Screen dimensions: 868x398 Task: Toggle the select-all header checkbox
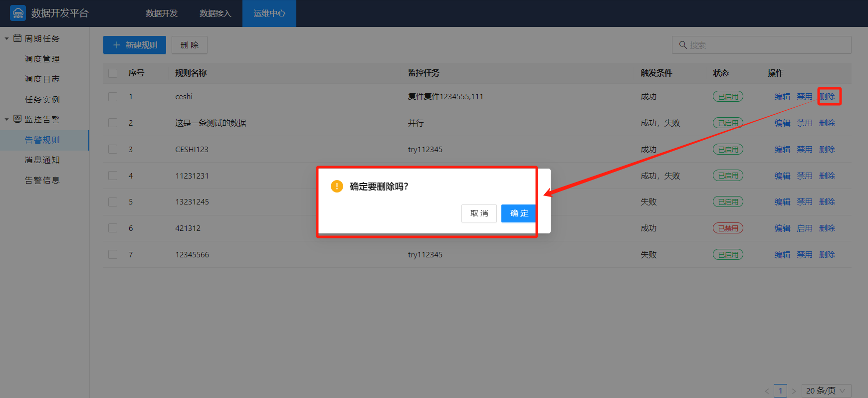pos(113,73)
